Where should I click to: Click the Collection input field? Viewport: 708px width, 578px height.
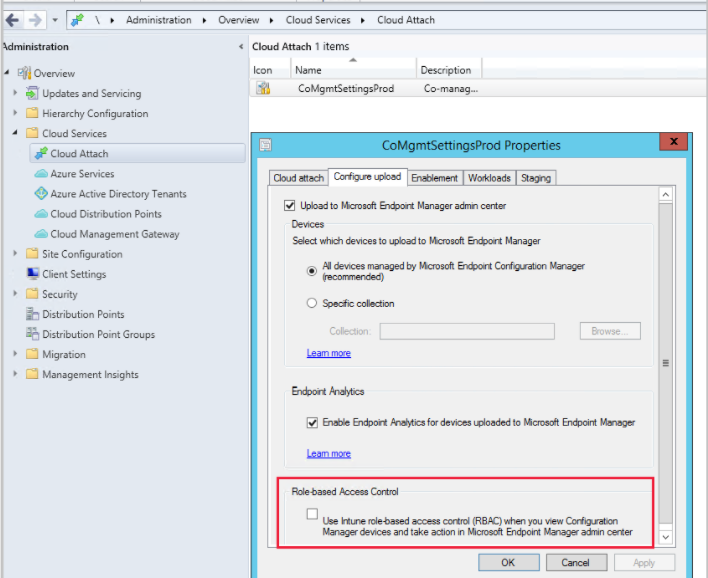pos(467,331)
